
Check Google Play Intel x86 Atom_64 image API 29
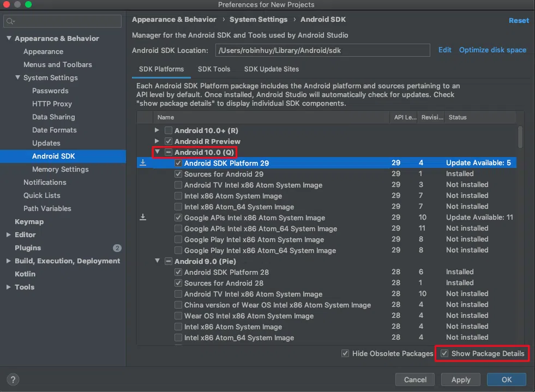pos(178,250)
